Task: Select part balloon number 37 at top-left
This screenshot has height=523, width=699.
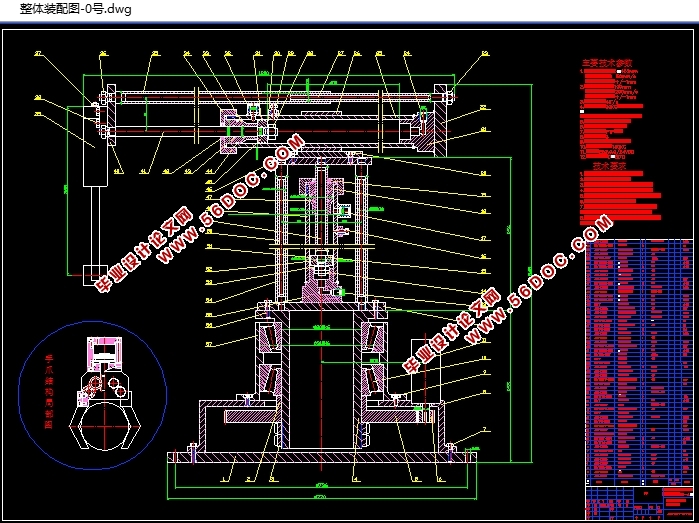Action: pyautogui.click(x=39, y=53)
